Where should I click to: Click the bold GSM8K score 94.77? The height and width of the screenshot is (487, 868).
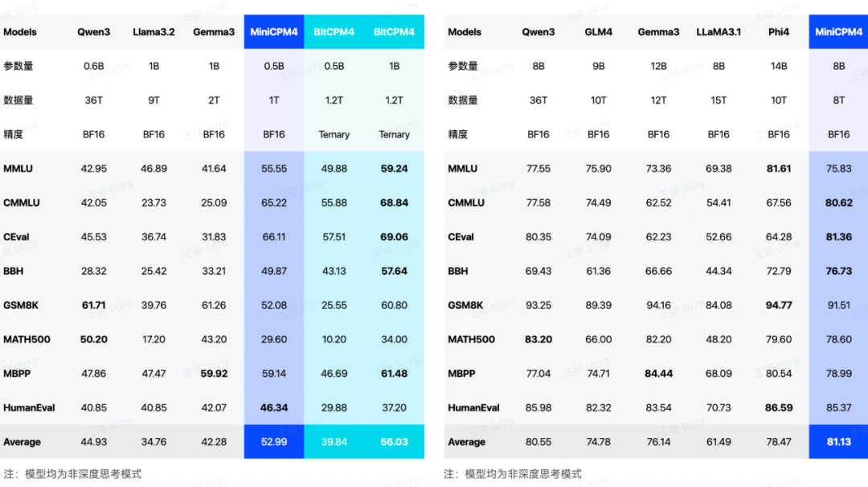(x=778, y=305)
